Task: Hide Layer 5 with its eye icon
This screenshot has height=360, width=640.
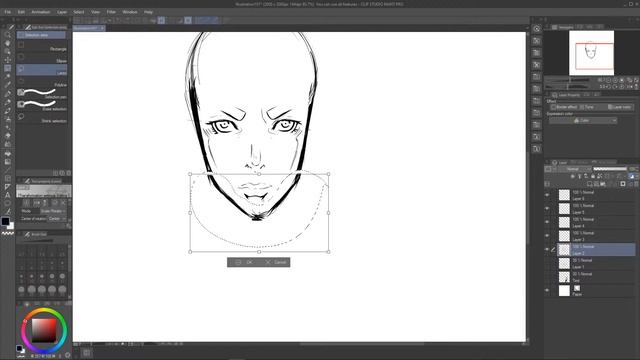Action: tap(547, 209)
